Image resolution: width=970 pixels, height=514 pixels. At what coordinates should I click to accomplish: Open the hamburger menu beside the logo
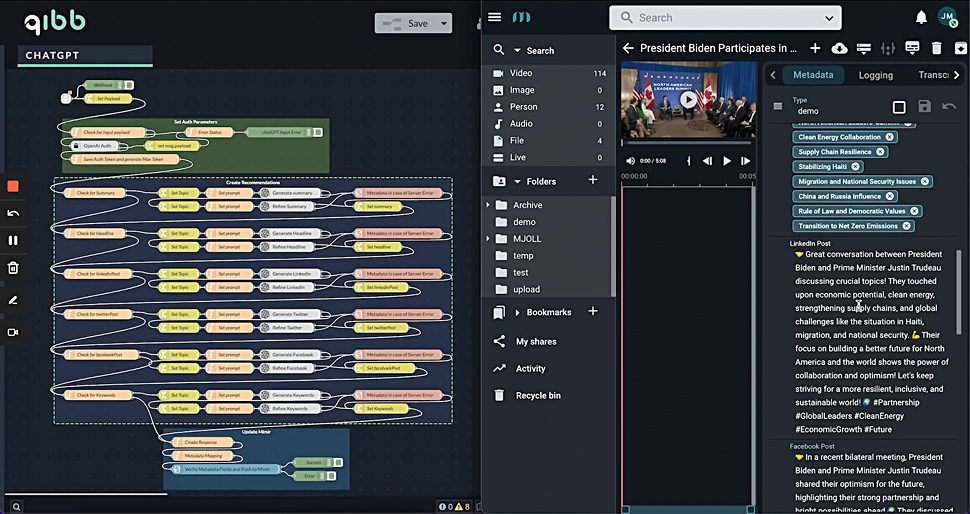pyautogui.click(x=494, y=17)
